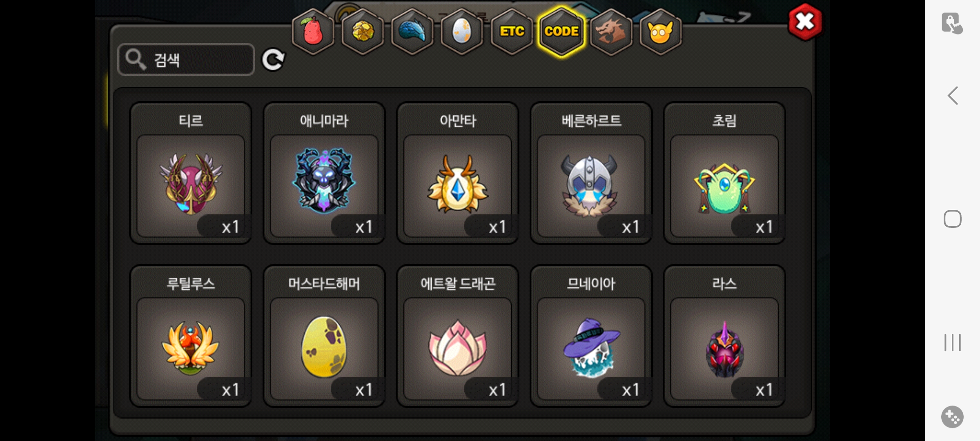Select the 초림 green egg

pos(724,173)
